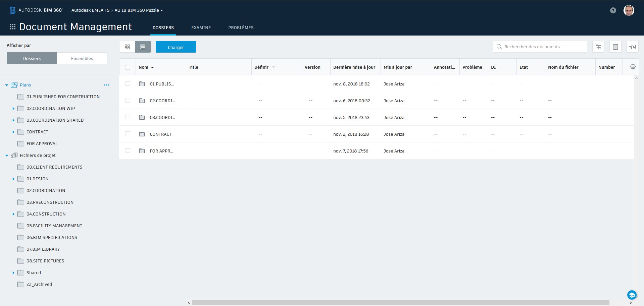The height and width of the screenshot is (306, 644).
Task: Open the EXAMINE tab
Action: pyautogui.click(x=201, y=27)
